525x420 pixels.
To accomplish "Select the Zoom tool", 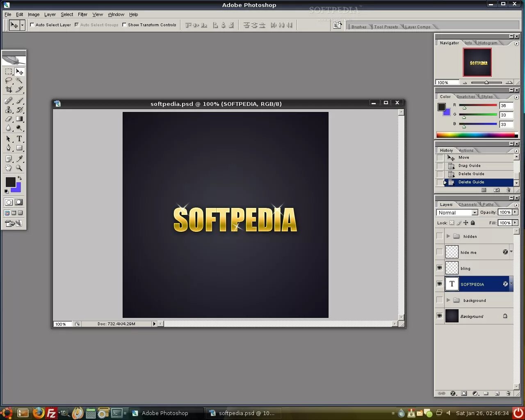I will 19,168.
